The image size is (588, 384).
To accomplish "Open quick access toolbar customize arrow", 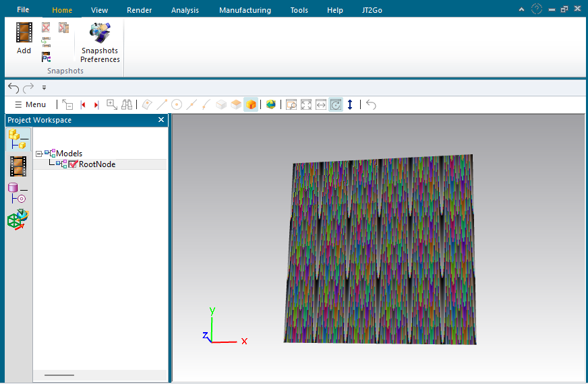I will coord(44,88).
